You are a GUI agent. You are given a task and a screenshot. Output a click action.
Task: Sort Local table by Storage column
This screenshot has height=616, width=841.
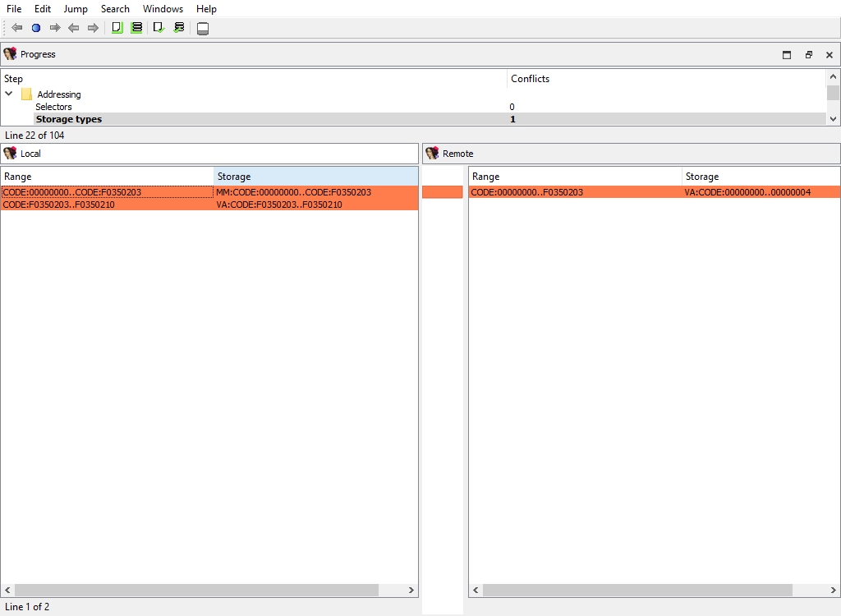click(x=315, y=177)
